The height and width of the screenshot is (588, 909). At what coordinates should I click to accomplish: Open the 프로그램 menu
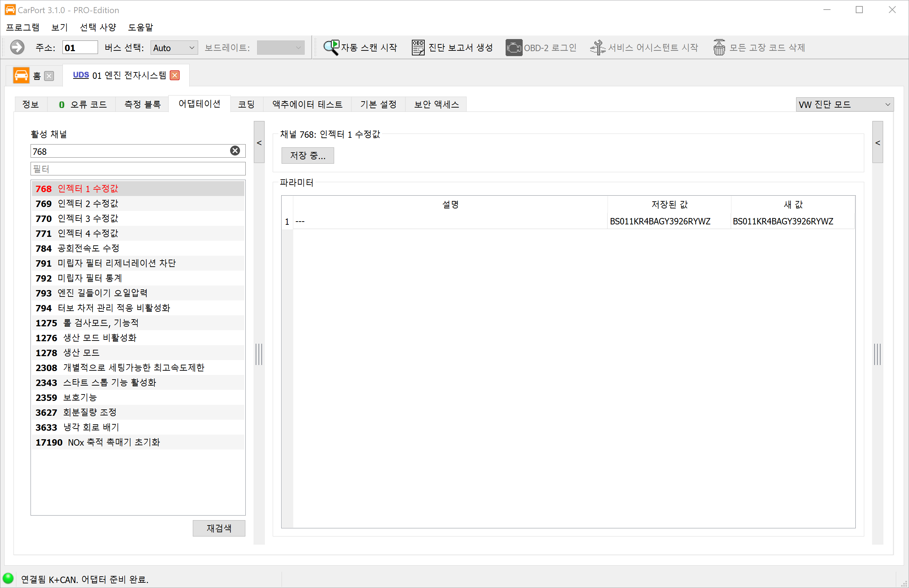tap(23, 27)
